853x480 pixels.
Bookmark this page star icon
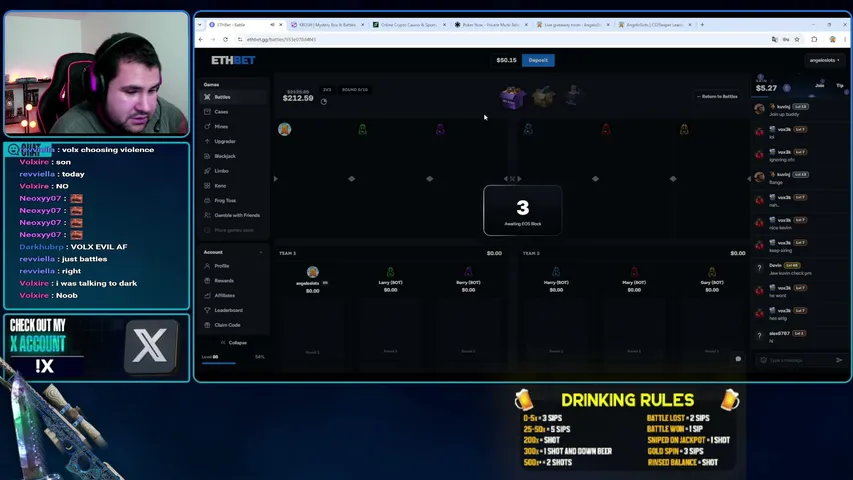[797, 40]
